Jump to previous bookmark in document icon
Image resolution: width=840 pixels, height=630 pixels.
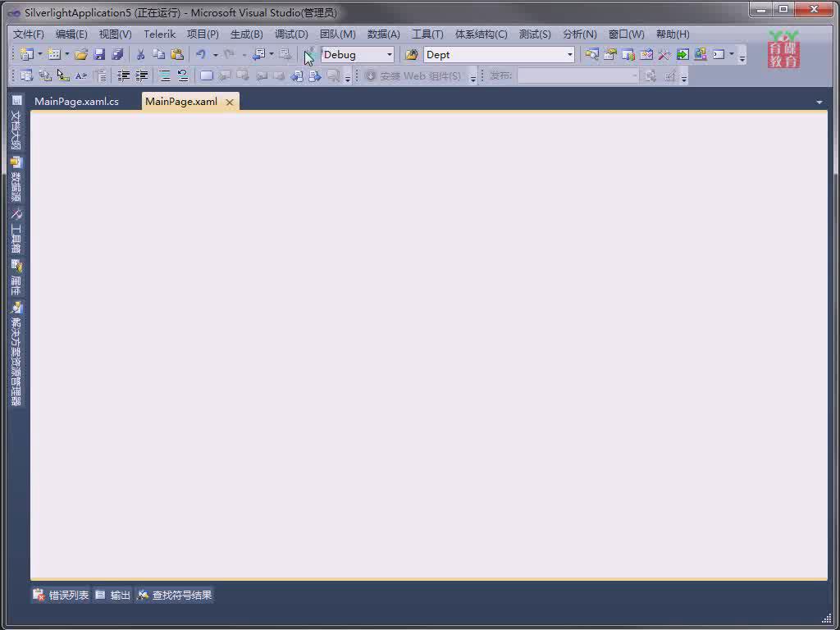(x=297, y=75)
